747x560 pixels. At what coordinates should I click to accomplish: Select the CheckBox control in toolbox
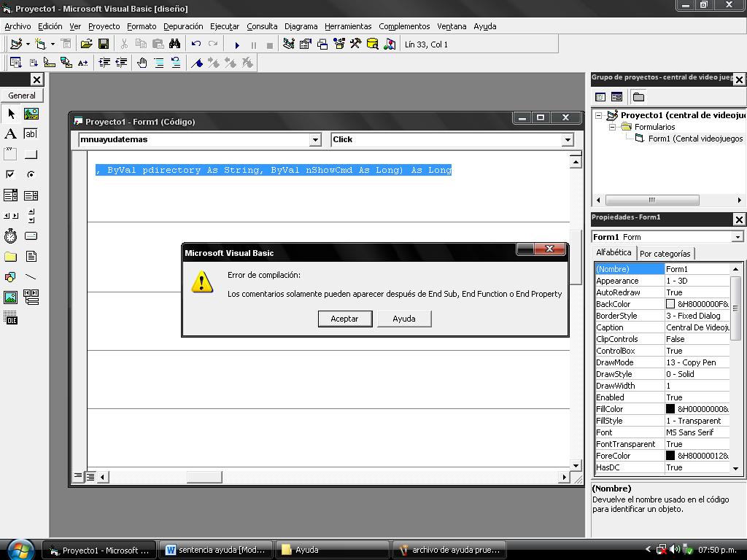(10, 174)
